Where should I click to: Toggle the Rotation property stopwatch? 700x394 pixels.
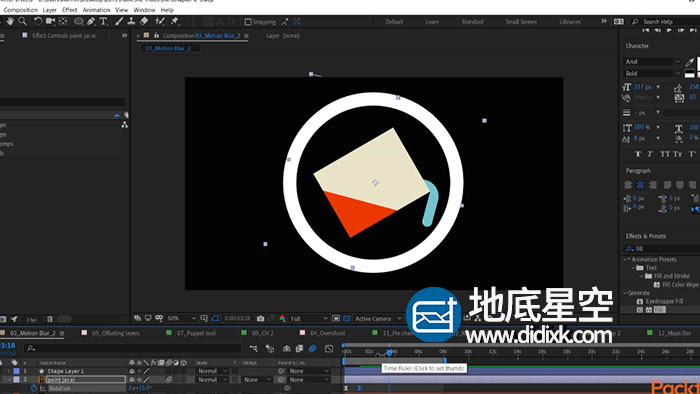click(34, 388)
